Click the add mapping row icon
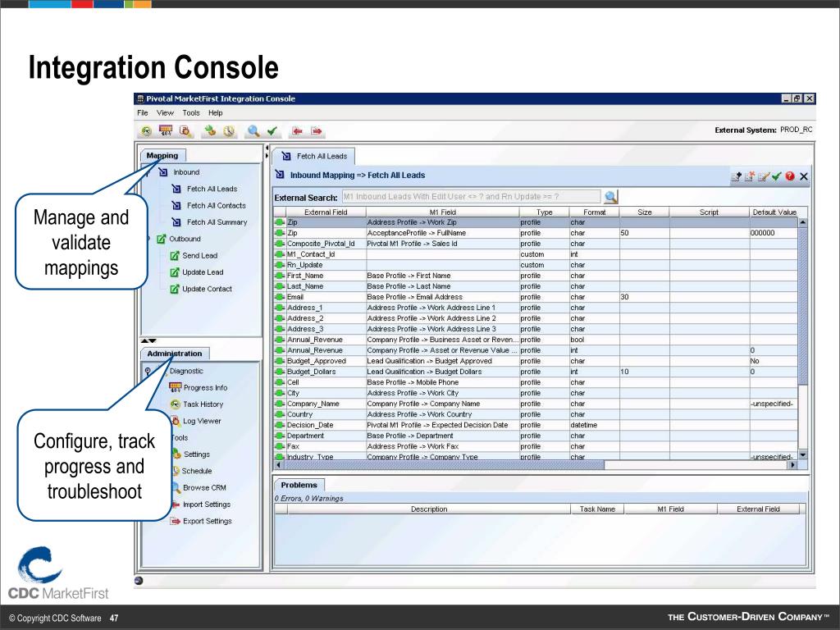840x630 pixels. [x=736, y=176]
